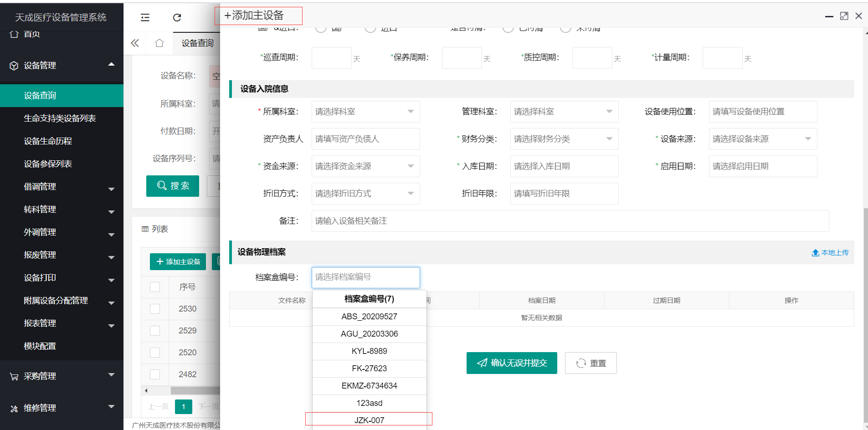Expand the 采购管理 menu
The height and width of the screenshot is (430, 868).
point(111,375)
